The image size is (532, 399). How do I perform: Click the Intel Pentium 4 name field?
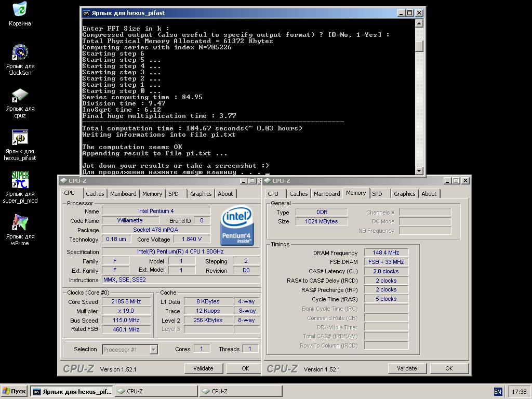pyautogui.click(x=156, y=211)
